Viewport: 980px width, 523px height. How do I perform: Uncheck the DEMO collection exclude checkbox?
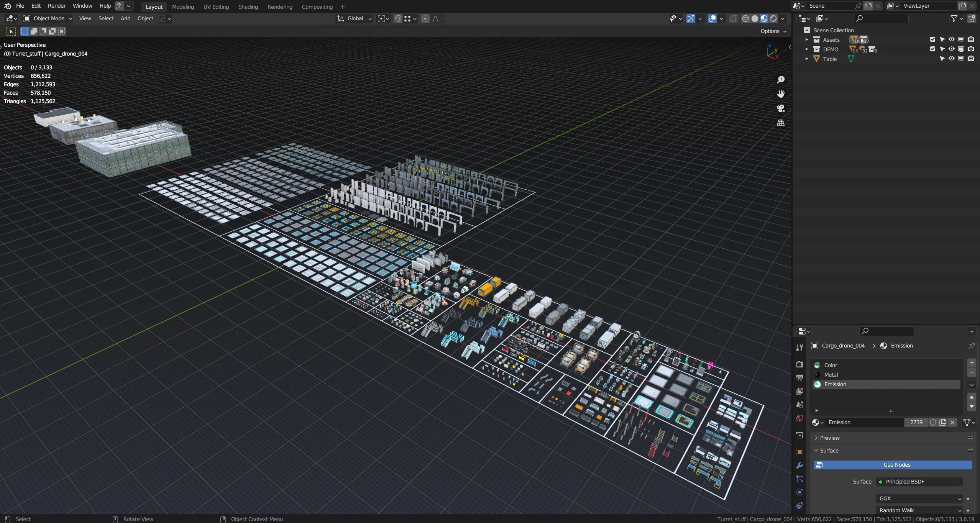pyautogui.click(x=932, y=49)
